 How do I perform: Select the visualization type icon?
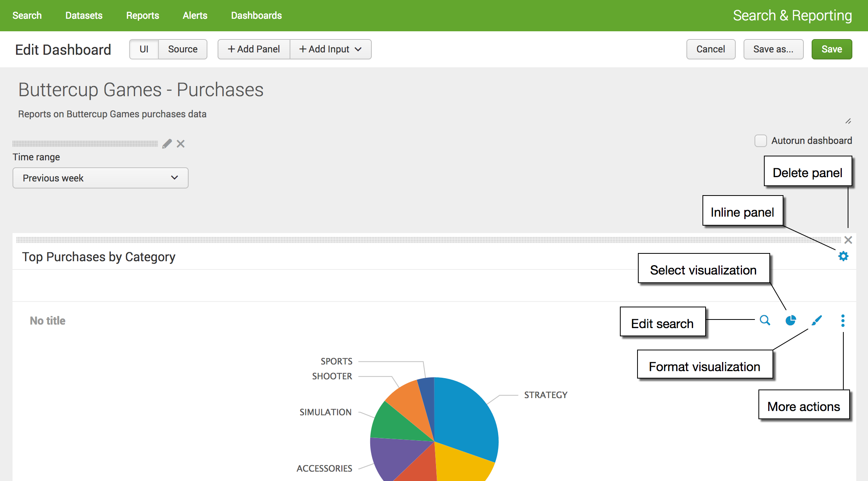[792, 321]
